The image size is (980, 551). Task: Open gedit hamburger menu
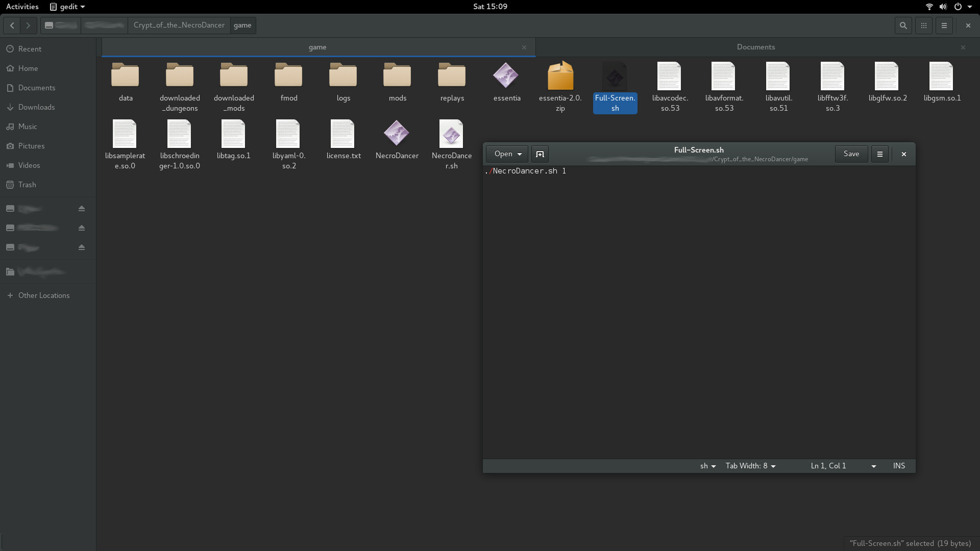[880, 154]
